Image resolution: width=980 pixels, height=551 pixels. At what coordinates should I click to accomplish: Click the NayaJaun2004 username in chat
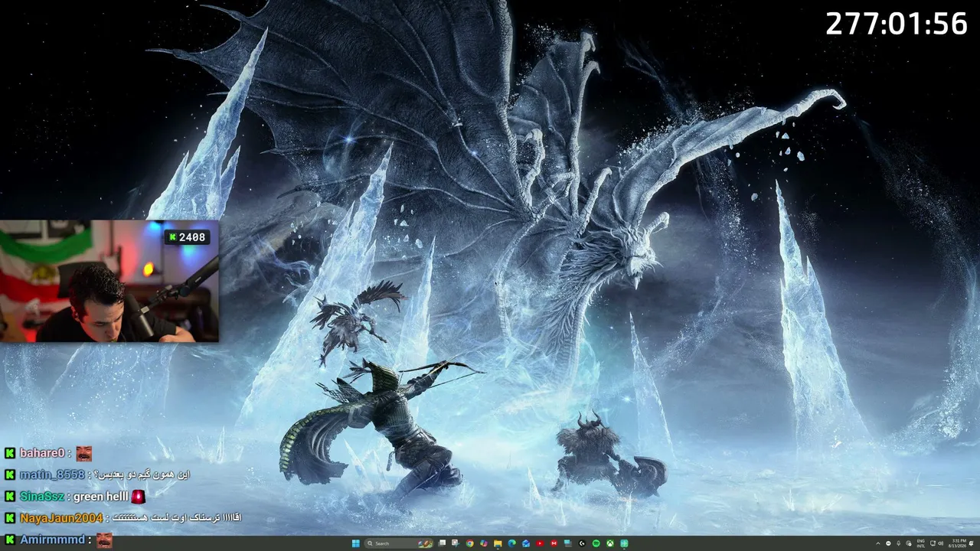(x=61, y=518)
